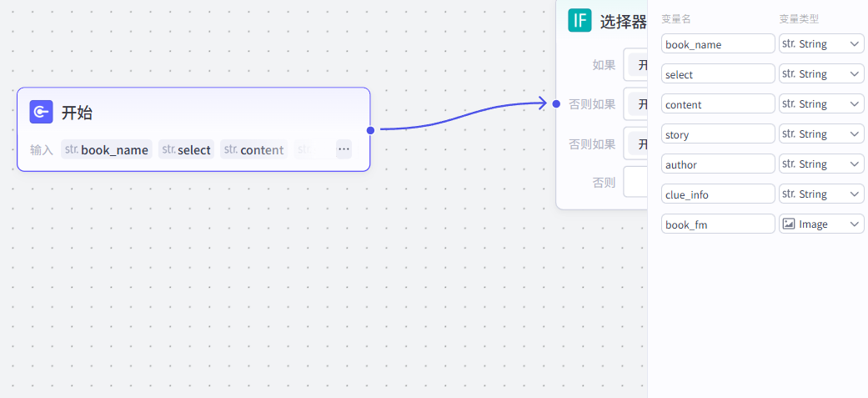Click the IF selector node icon
Screen dimensions: 868x398
(x=580, y=21)
